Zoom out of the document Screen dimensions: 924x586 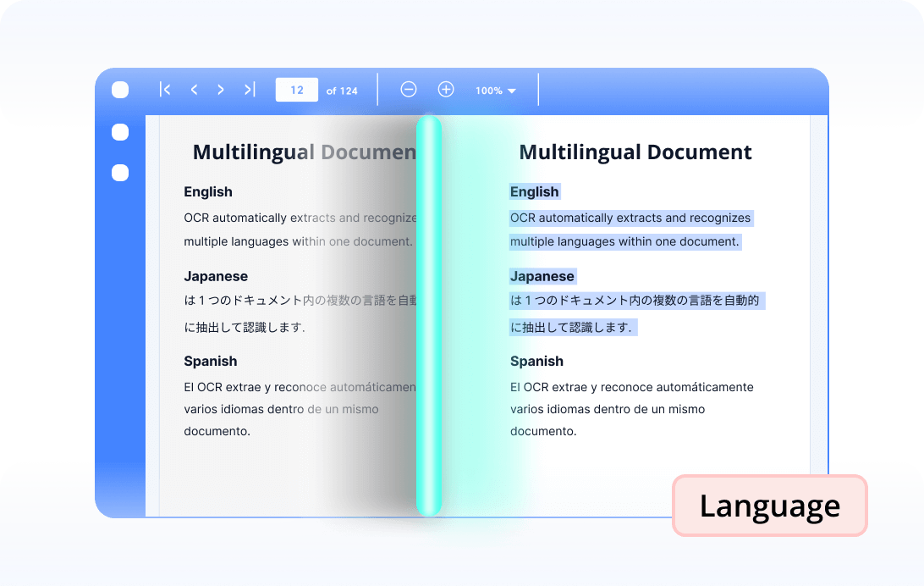point(409,89)
